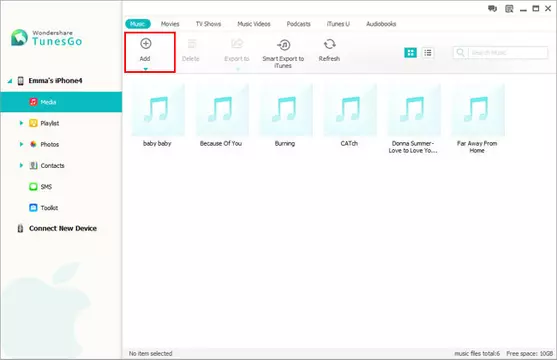Expand the Playlist tree item
This screenshot has width=557, height=360.
click(21, 123)
